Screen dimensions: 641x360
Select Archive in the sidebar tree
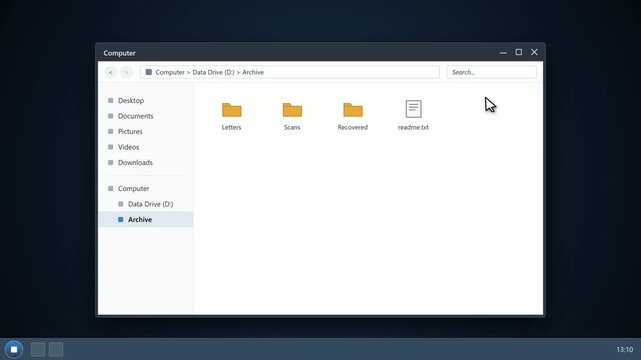pos(146,219)
